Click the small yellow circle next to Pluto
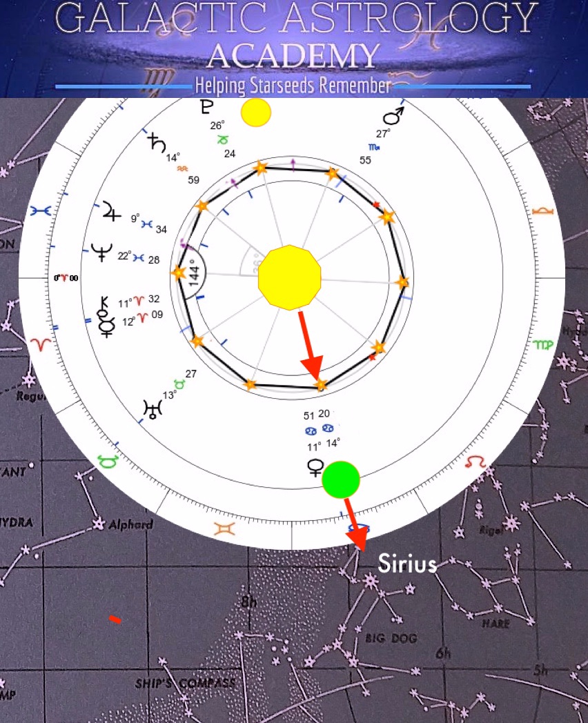The height and width of the screenshot is (723, 588). click(x=255, y=112)
